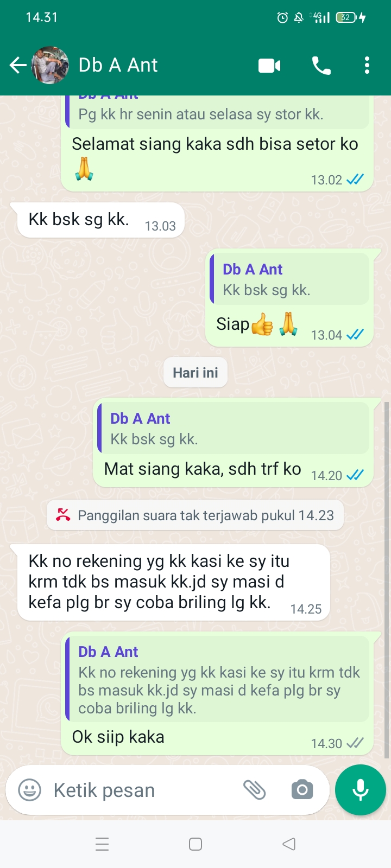Open the three-dot more options menu
Screen dimensions: 391x868
click(367, 65)
